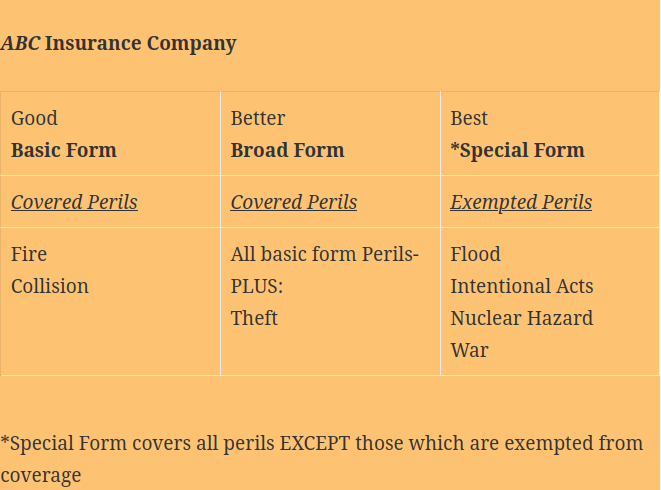Click the Nuclear Hazard entry
Image resolution: width=661 pixels, height=490 pixels.
pyautogui.click(x=521, y=318)
